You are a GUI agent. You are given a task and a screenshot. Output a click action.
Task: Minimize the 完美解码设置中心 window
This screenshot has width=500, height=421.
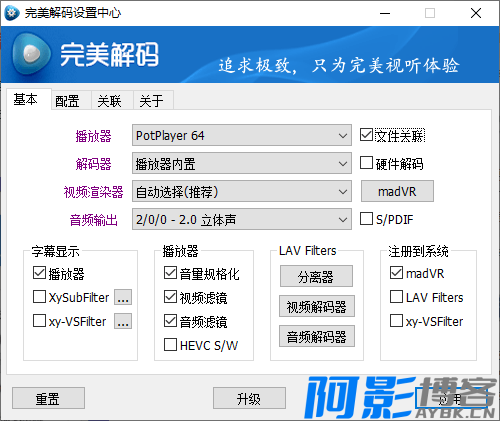(385, 13)
